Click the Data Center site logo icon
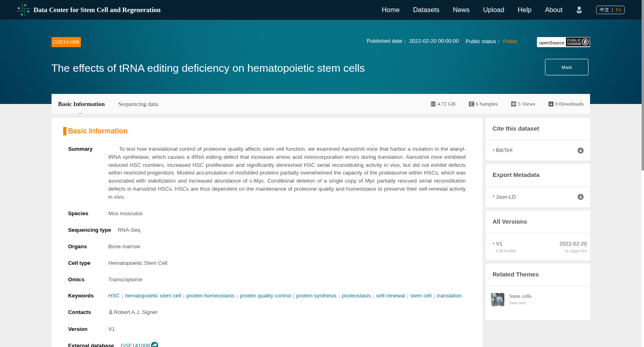Viewport: 644px width, 347px height. 23,10
